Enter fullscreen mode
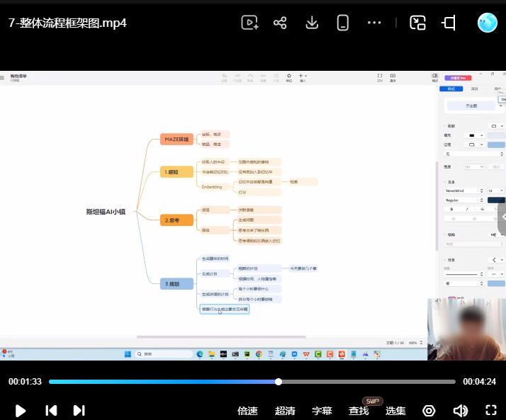 click(x=491, y=410)
